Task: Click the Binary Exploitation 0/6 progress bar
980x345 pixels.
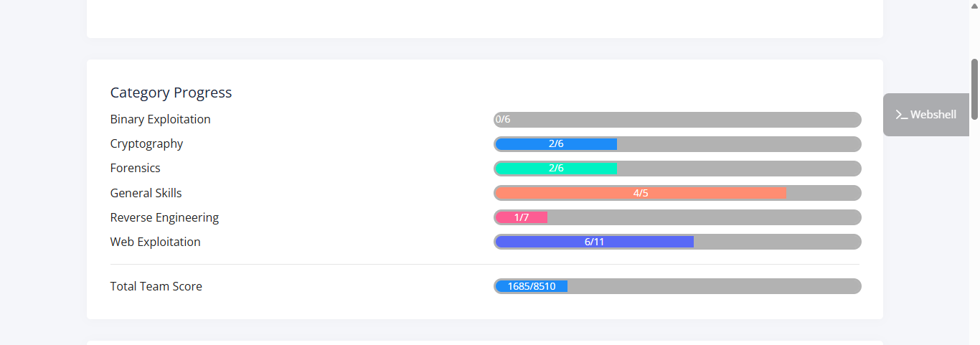Action: point(677,120)
